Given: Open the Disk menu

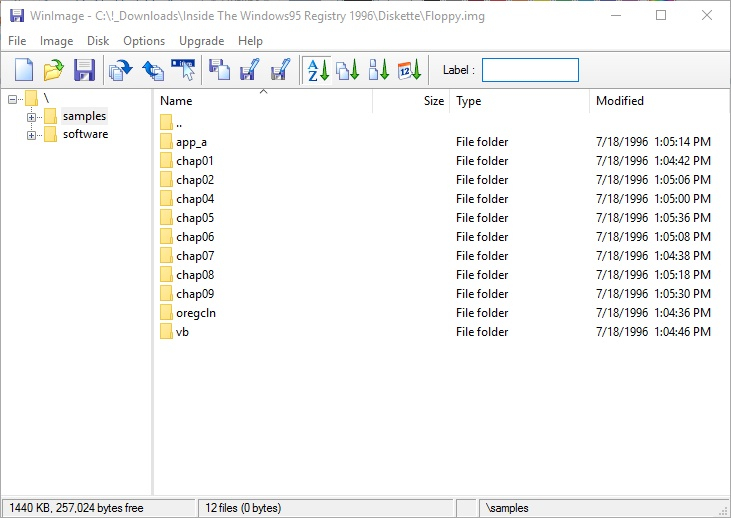Looking at the screenshot, I should coord(98,41).
